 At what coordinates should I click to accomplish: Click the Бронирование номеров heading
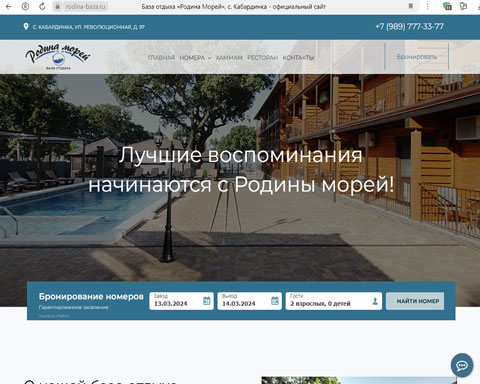tap(91, 296)
